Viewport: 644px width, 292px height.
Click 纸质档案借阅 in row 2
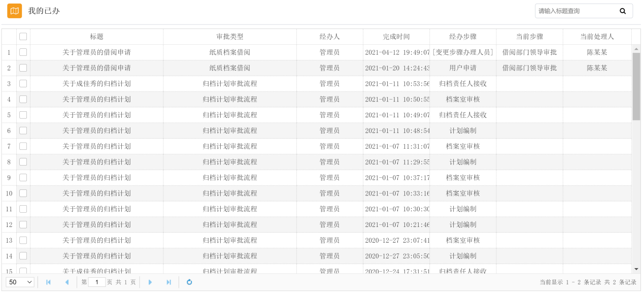(x=230, y=68)
